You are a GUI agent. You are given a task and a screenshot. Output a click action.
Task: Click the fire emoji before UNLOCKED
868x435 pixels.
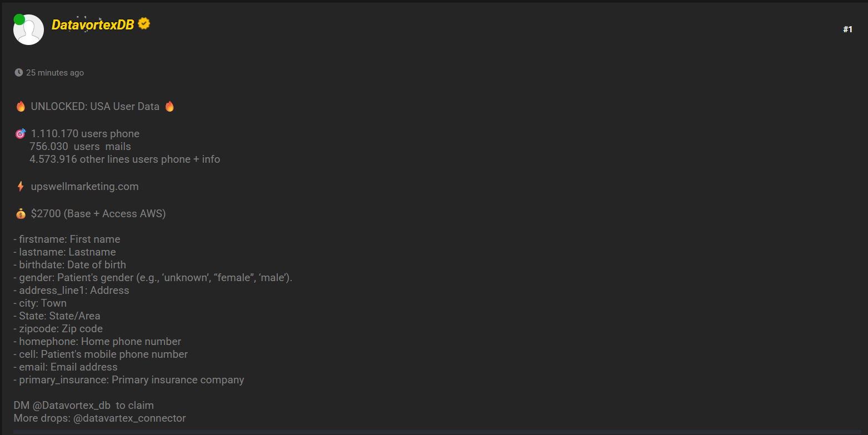click(x=21, y=107)
